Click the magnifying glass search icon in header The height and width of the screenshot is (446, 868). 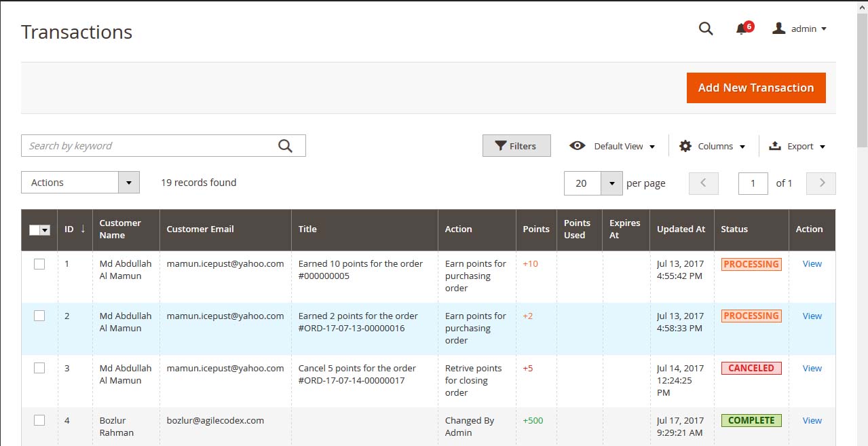(x=706, y=29)
